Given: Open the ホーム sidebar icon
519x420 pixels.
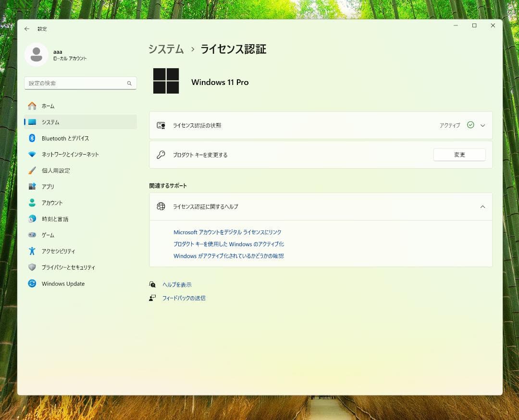Looking at the screenshot, I should [32, 106].
